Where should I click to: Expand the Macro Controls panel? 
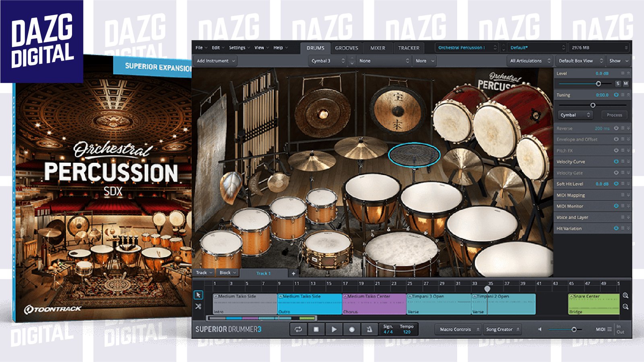pos(459,329)
